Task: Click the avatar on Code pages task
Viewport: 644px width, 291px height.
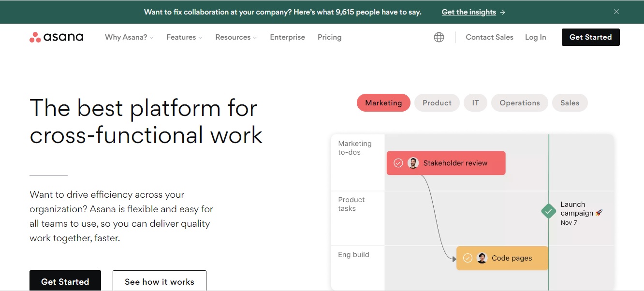Action: coord(482,258)
